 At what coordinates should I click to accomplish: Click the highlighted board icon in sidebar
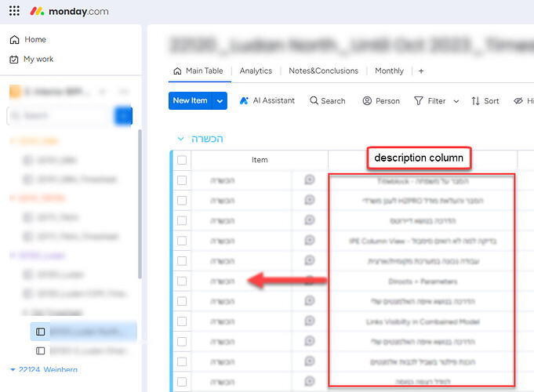(41, 332)
